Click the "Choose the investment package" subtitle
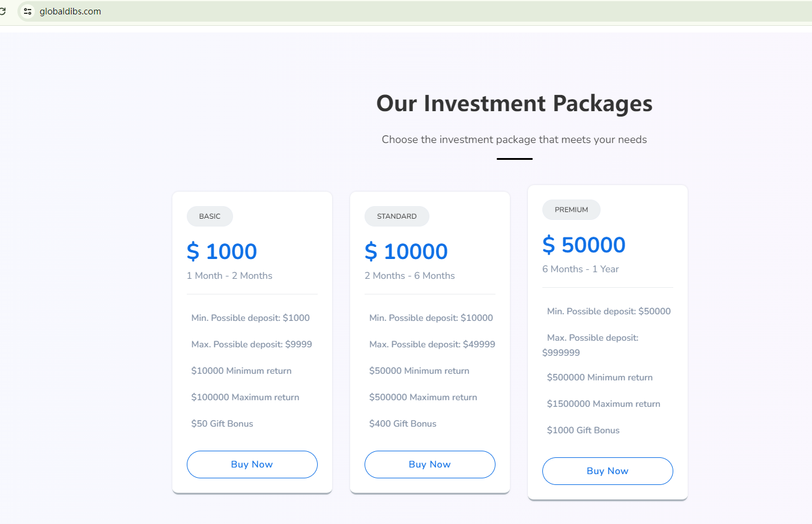The width and height of the screenshot is (812, 524). coord(514,139)
